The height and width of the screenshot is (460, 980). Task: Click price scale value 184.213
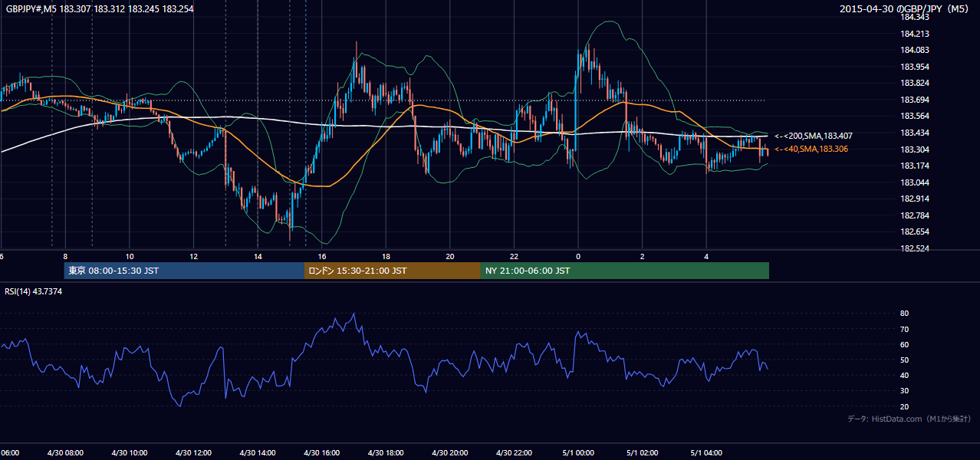(x=914, y=34)
